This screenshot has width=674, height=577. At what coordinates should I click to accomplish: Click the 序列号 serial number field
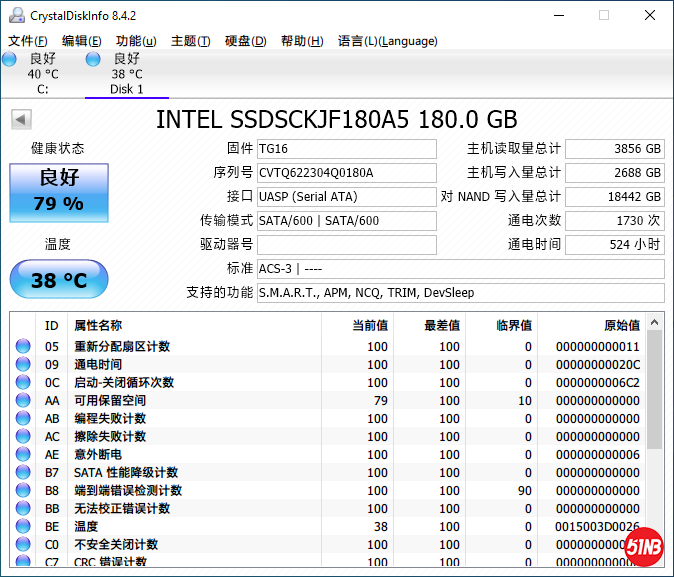point(346,173)
